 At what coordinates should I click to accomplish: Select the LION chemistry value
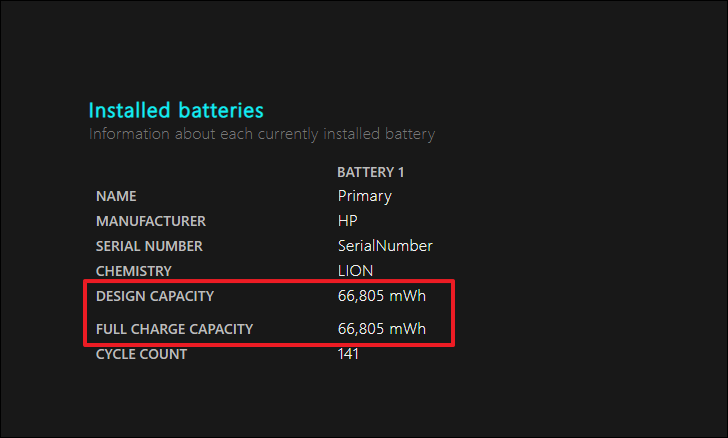coord(355,271)
